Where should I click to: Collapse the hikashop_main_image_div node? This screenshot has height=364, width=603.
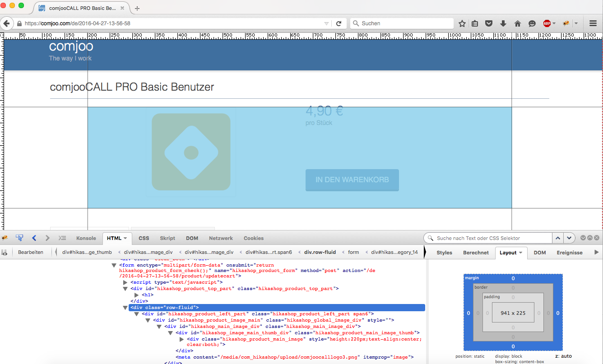coord(159,327)
